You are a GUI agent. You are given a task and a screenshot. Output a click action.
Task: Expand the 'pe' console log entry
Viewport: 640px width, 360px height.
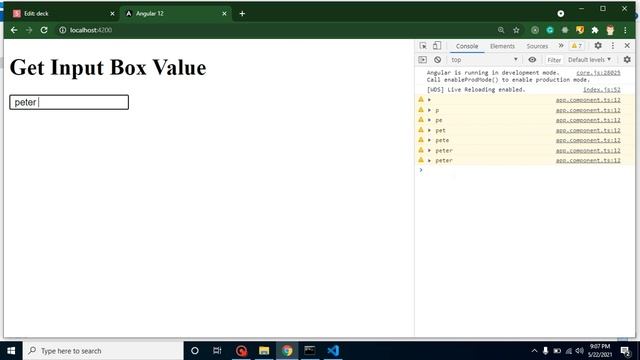[x=429, y=120]
